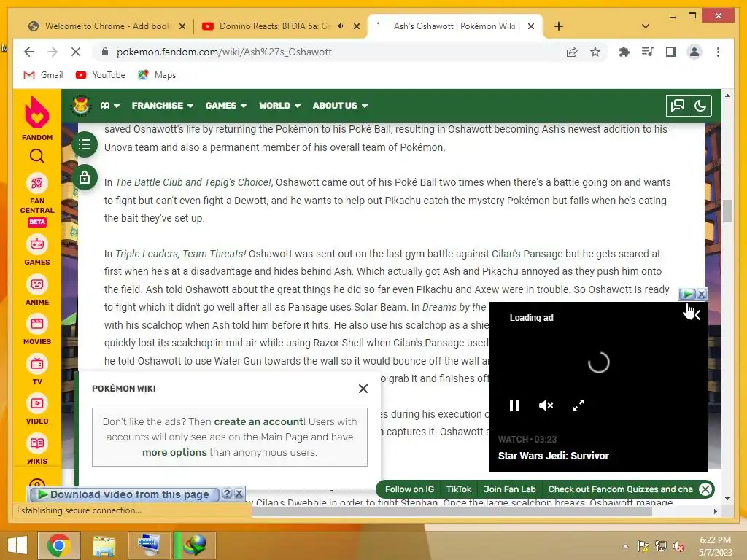Expand ABOUT US dropdown menu
Viewport: 747px width, 560px height.
[340, 106]
